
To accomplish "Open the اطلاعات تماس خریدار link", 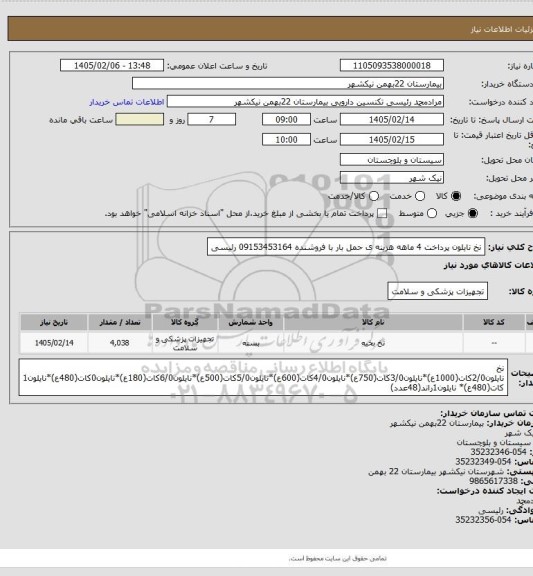I will pyautogui.click(x=127, y=102).
